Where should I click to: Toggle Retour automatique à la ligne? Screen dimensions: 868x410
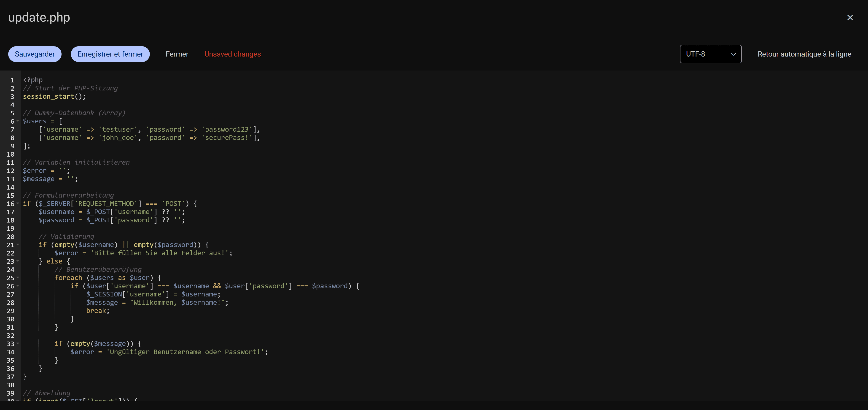tap(804, 54)
